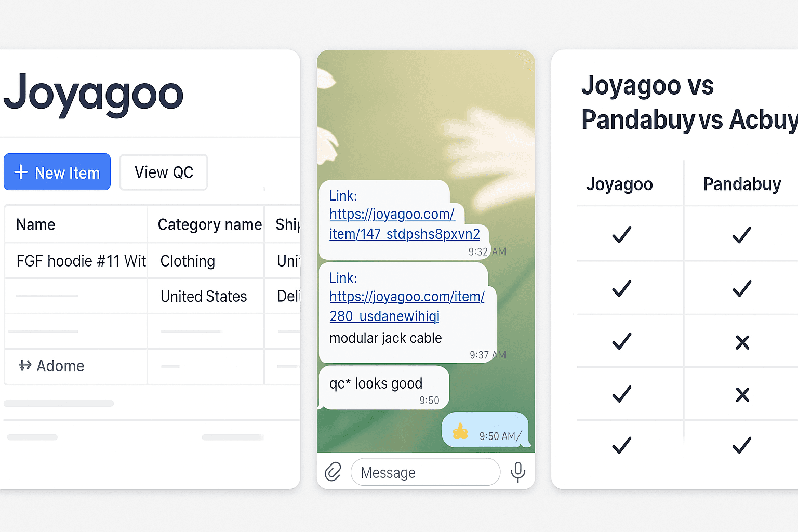Click the Joyagoo comparison column header
This screenshot has width=798, height=532.
[x=619, y=184]
